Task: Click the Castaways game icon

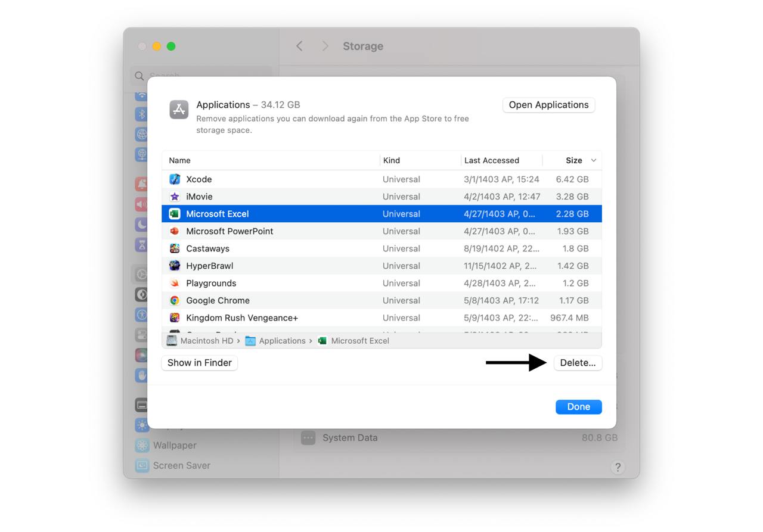Action: (175, 248)
